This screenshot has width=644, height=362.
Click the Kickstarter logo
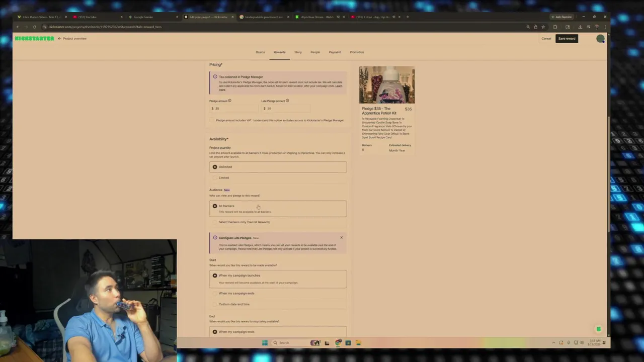pyautogui.click(x=34, y=39)
